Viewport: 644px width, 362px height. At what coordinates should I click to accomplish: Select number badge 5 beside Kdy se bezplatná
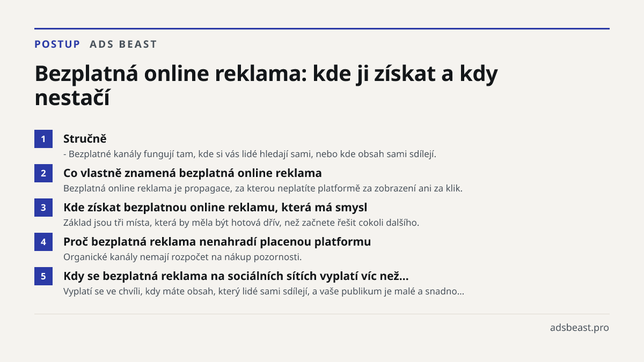tap(43, 276)
